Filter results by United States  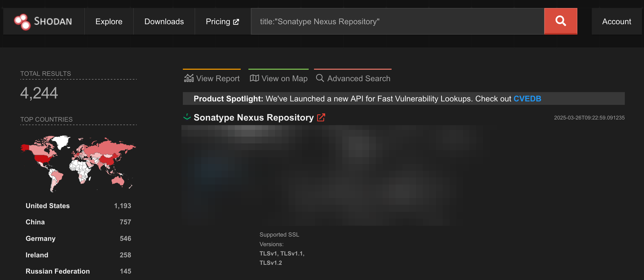tap(48, 206)
